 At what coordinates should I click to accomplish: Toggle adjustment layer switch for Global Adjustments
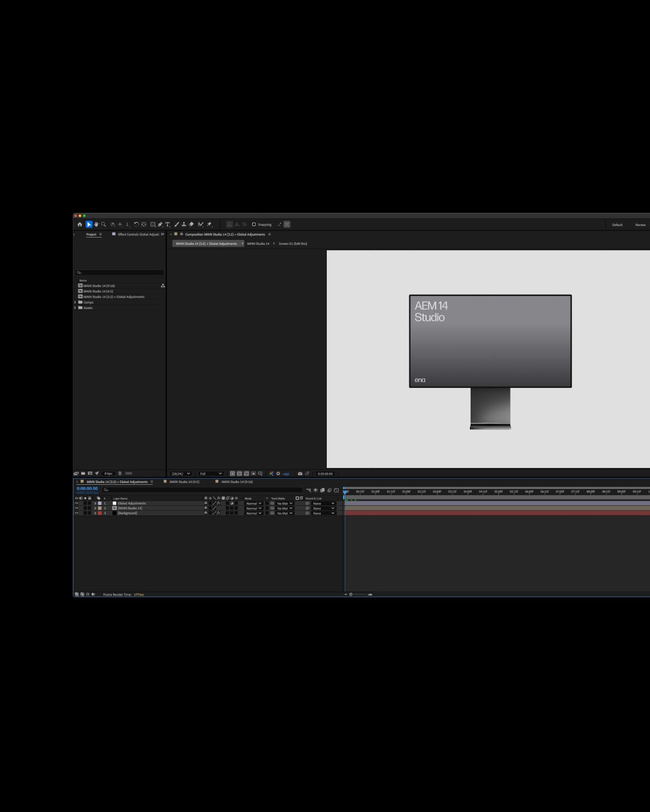[232, 503]
